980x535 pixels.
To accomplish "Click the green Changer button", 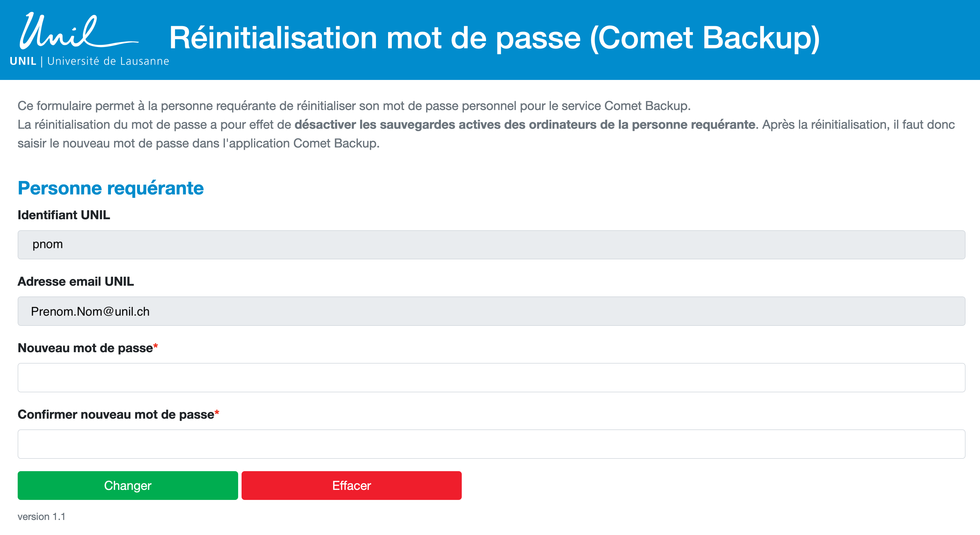I will coord(128,485).
